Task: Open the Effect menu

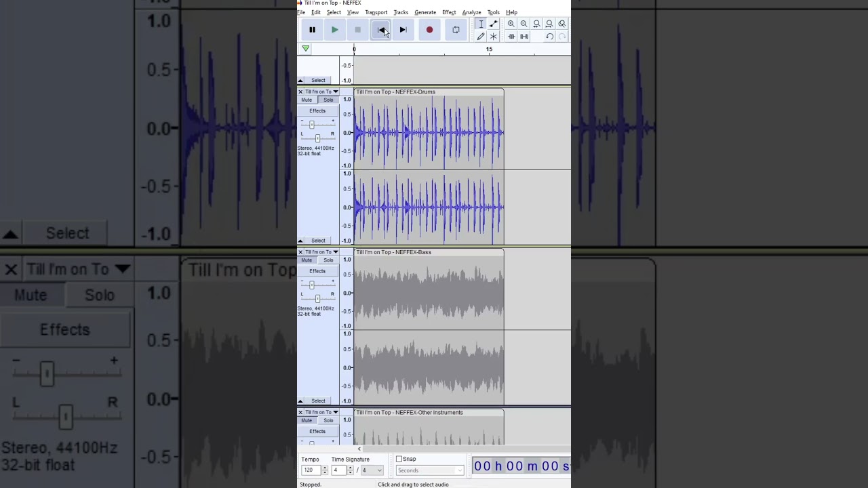Action: 449,12
